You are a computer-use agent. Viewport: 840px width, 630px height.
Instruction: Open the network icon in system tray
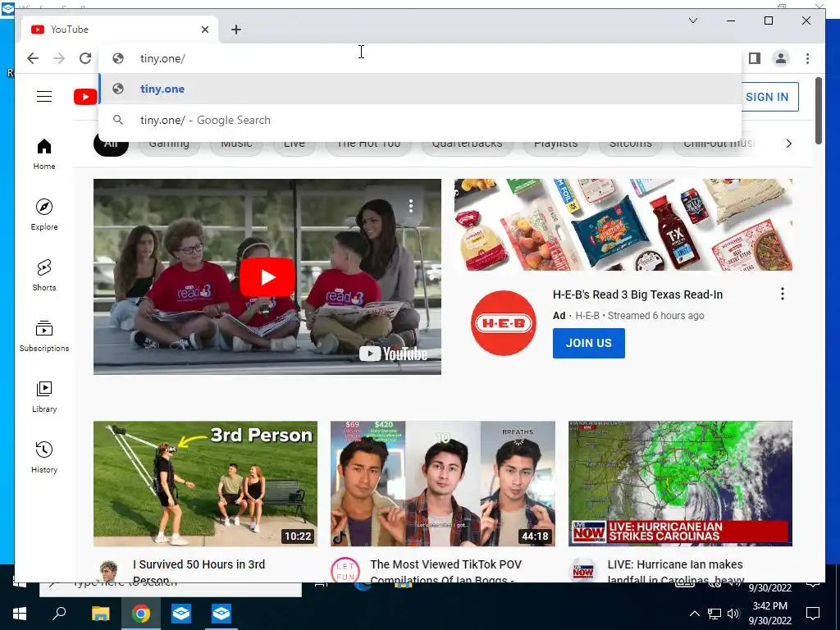pos(714,614)
